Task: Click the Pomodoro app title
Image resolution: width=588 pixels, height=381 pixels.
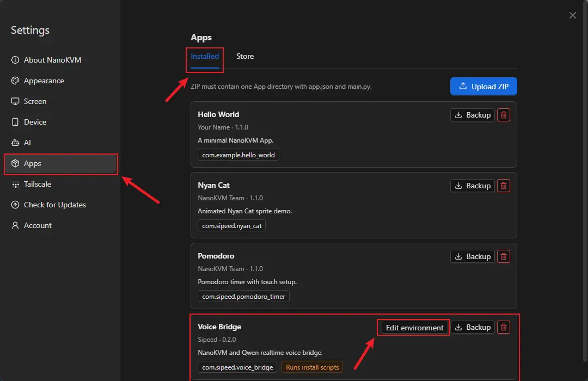Action: point(216,256)
